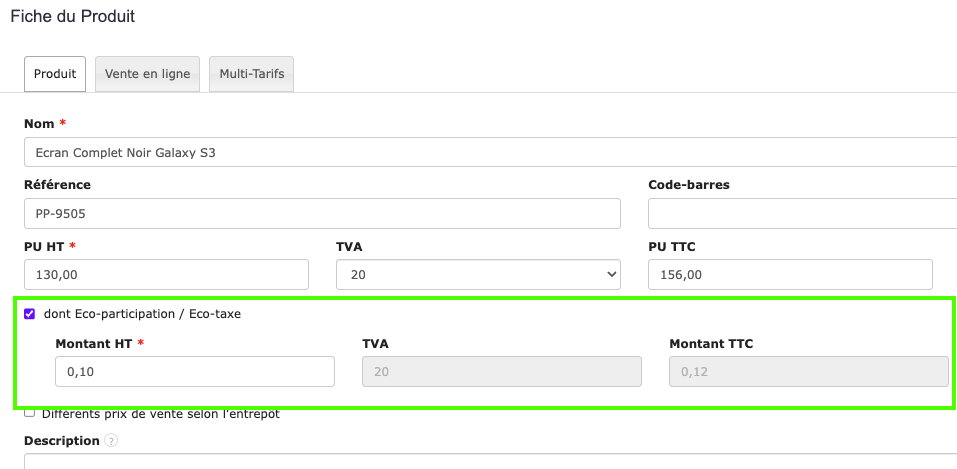Viewport: 957px width, 469px height.
Task: Switch to the Produit tab
Action: pyautogui.click(x=55, y=74)
